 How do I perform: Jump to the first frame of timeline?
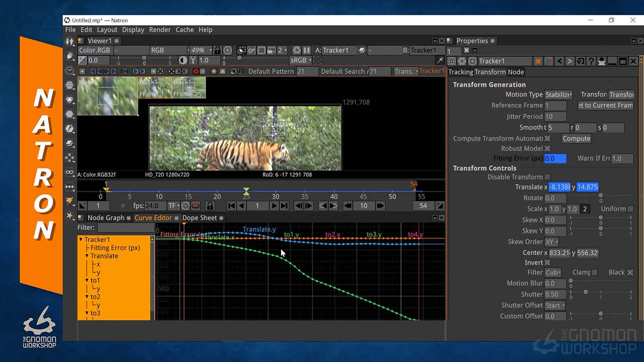(231, 206)
